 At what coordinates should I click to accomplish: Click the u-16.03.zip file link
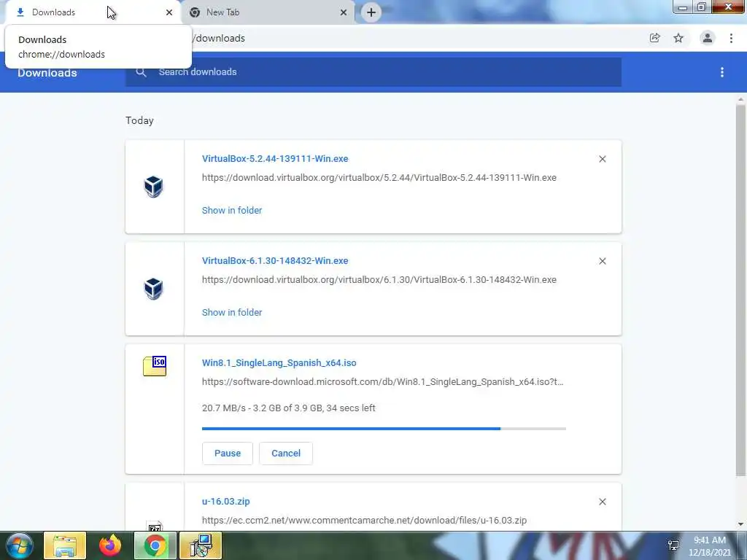tap(226, 502)
